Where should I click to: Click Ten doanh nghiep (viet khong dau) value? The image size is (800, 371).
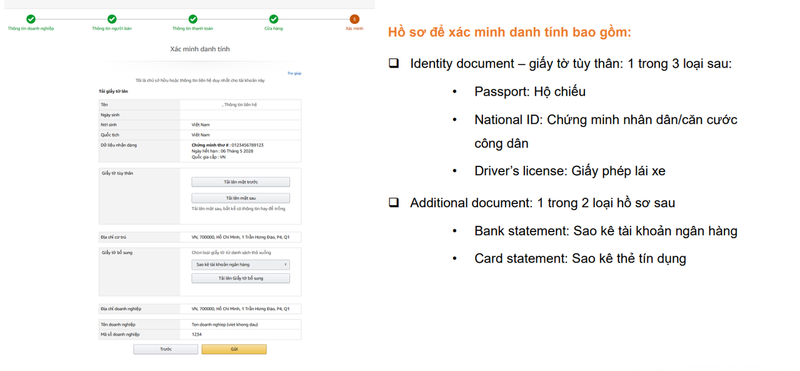pos(225,325)
